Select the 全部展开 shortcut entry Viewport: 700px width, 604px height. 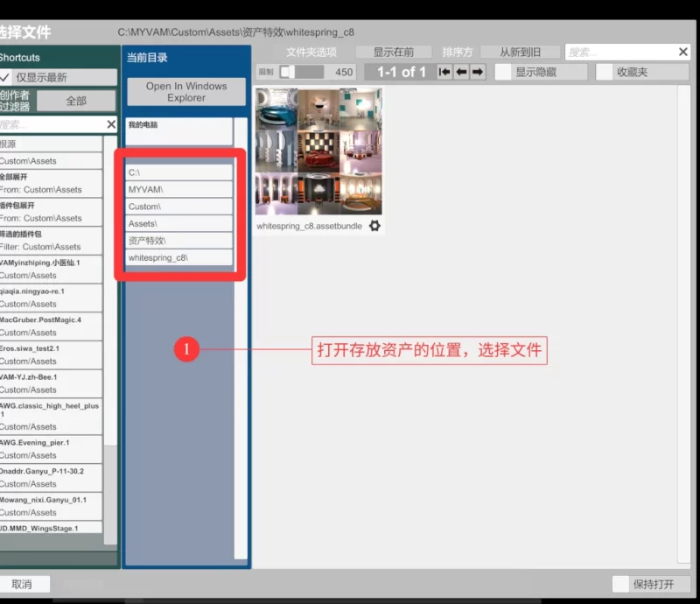(51, 183)
